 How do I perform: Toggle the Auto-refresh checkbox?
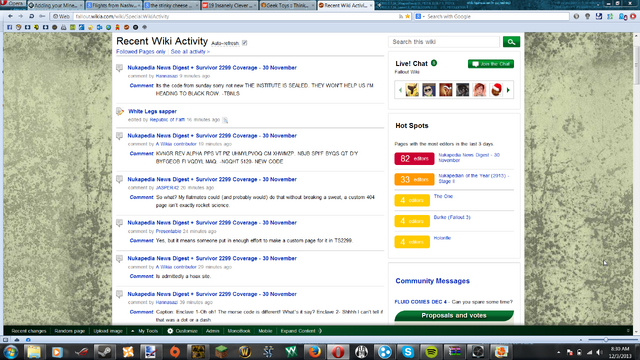click(244, 43)
